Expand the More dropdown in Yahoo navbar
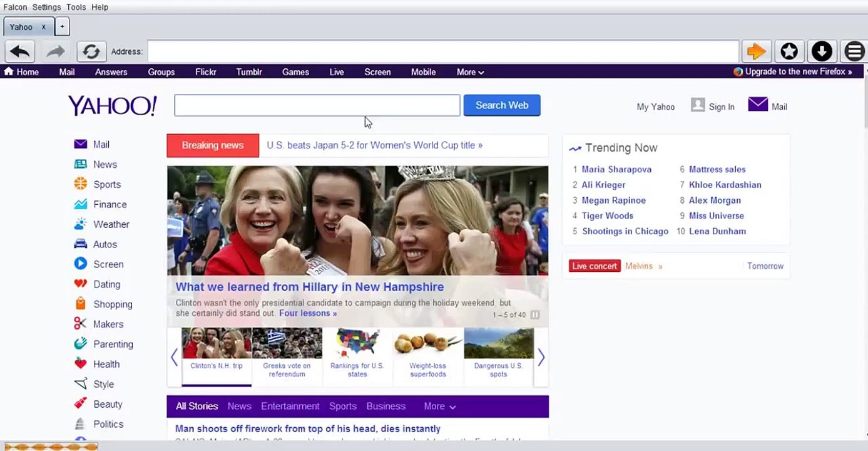Image resolution: width=868 pixels, height=451 pixels. pyautogui.click(x=470, y=72)
